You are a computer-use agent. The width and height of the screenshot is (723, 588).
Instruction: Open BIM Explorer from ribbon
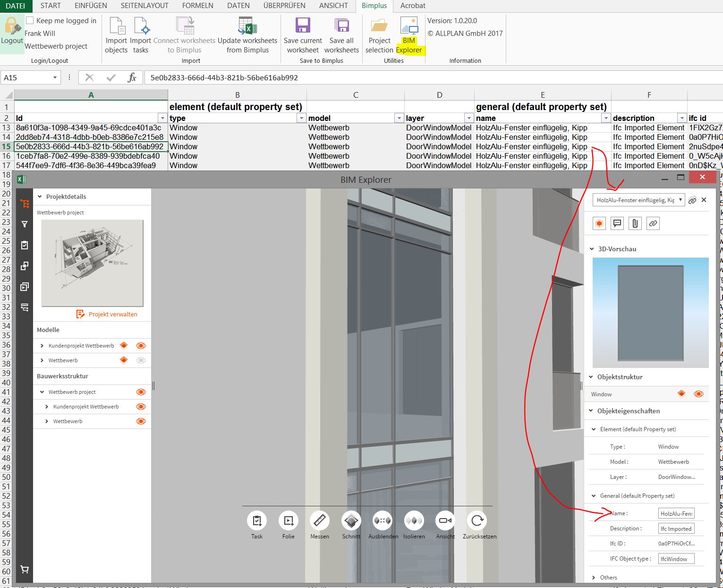[x=408, y=36]
